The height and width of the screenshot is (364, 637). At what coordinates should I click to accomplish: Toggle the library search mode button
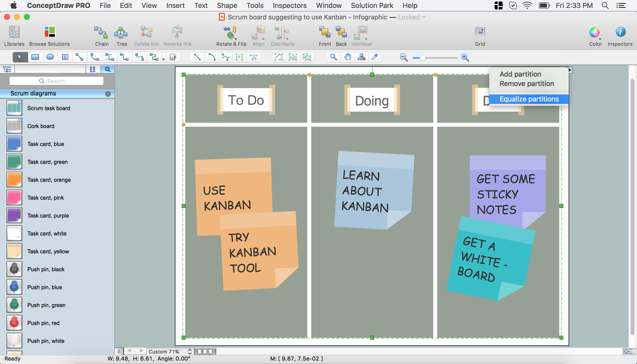click(x=107, y=69)
